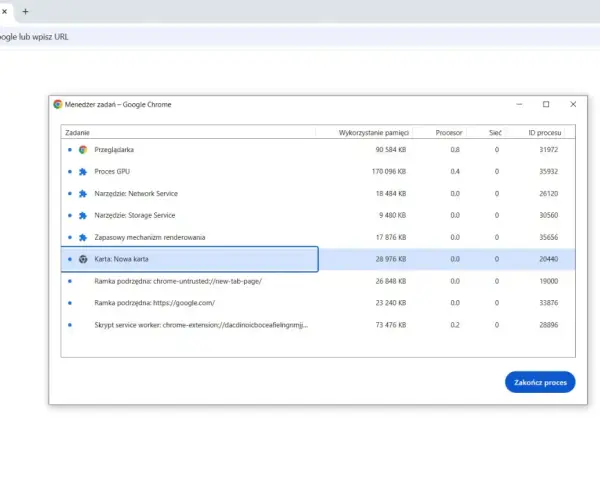600x480 pixels.
Task: Close the current browser tab
Action: [5, 11]
